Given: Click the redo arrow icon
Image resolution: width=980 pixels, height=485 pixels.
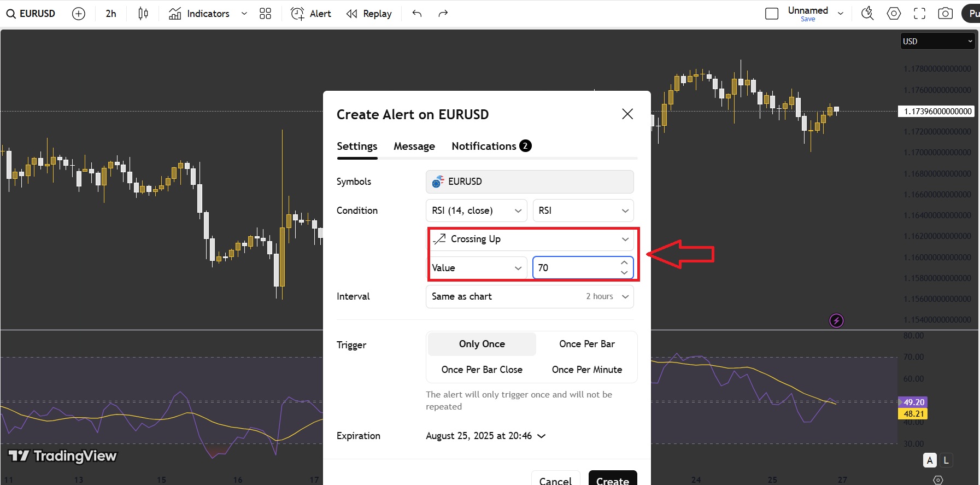Looking at the screenshot, I should coord(443,14).
